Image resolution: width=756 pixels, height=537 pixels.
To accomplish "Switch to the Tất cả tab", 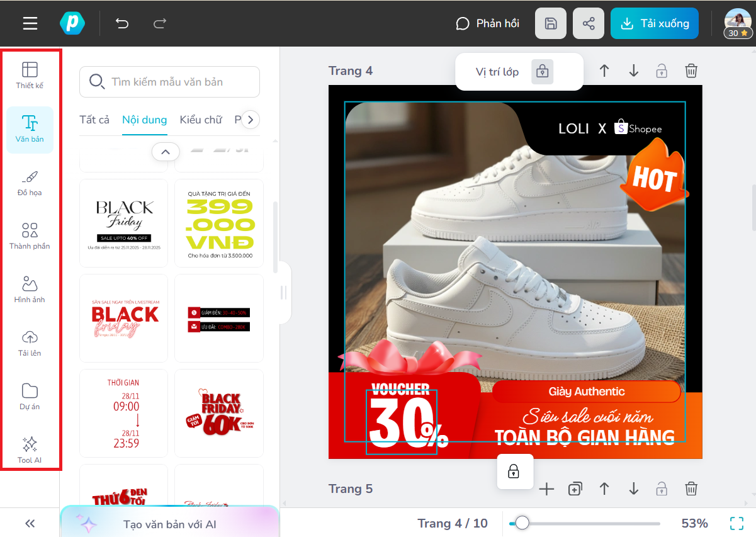I will click(94, 120).
